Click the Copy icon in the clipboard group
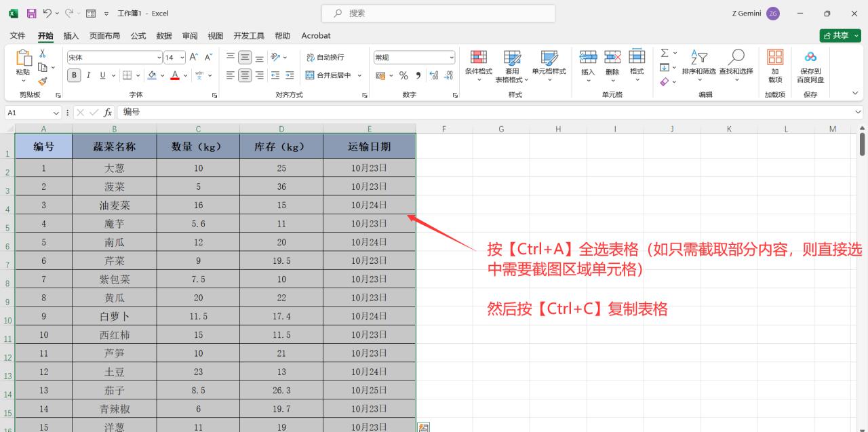This screenshot has width=868, height=432. click(x=43, y=67)
